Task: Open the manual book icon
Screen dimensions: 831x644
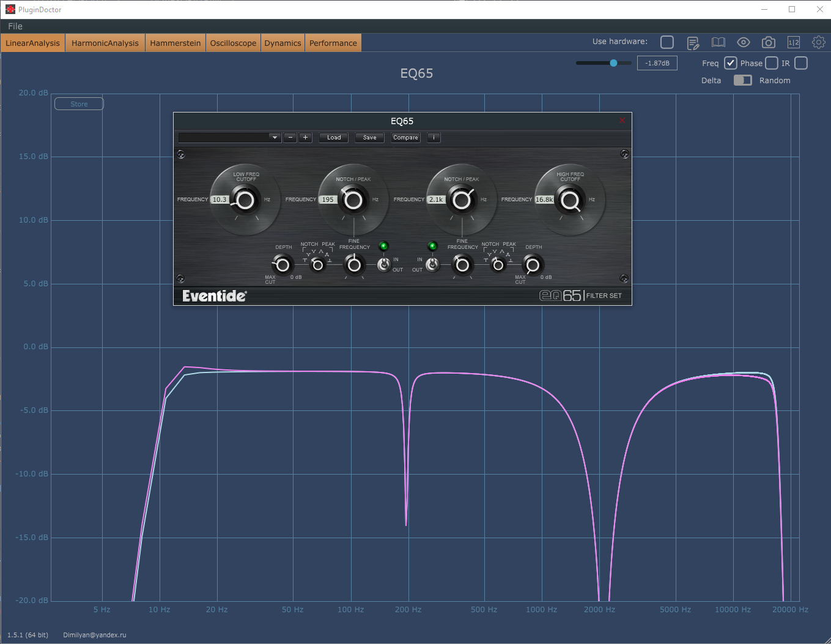Action: tap(718, 42)
